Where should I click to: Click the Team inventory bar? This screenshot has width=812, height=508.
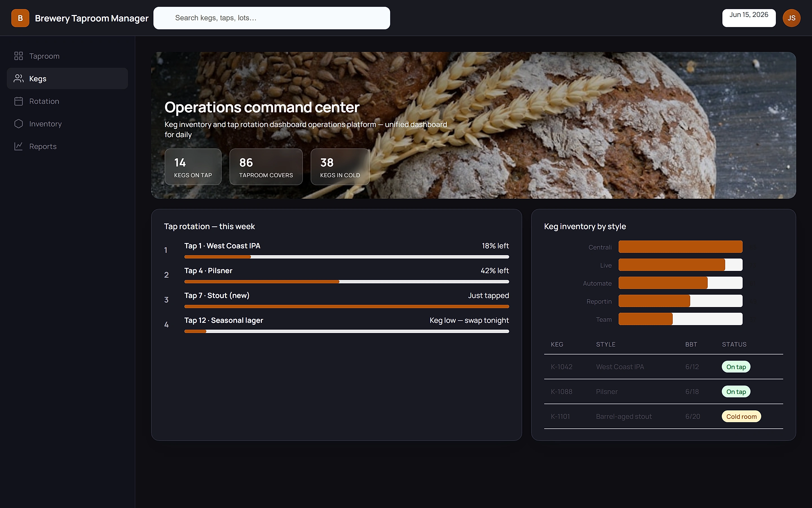pyautogui.click(x=680, y=319)
